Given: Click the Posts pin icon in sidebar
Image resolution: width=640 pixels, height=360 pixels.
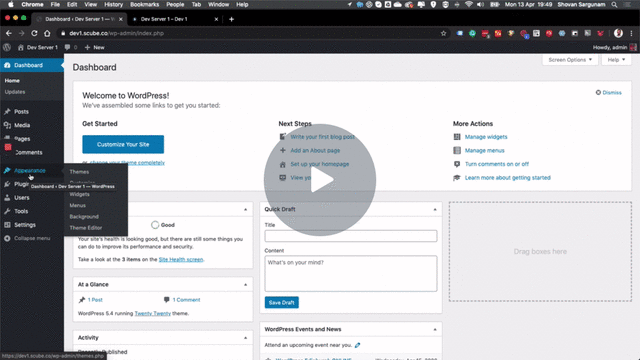Looking at the screenshot, I should coord(7,111).
